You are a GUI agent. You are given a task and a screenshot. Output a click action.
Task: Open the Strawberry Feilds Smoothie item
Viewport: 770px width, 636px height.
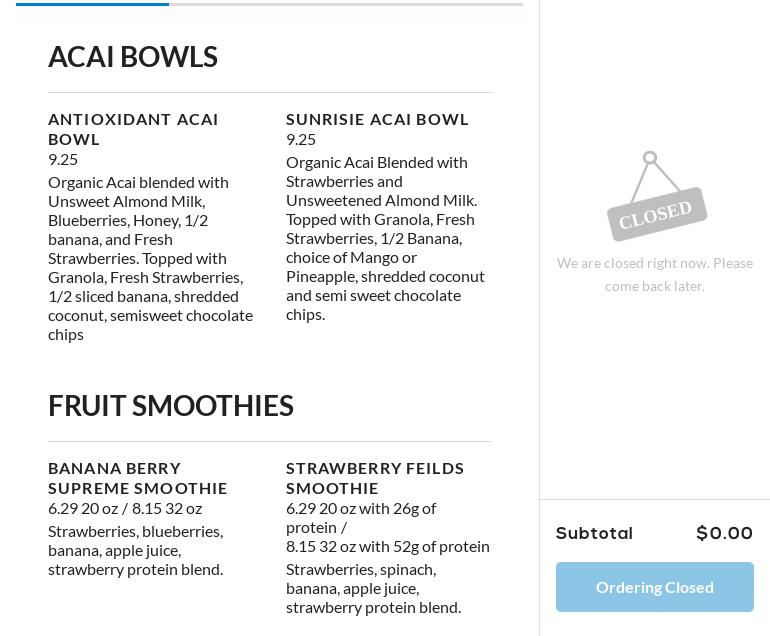375,478
